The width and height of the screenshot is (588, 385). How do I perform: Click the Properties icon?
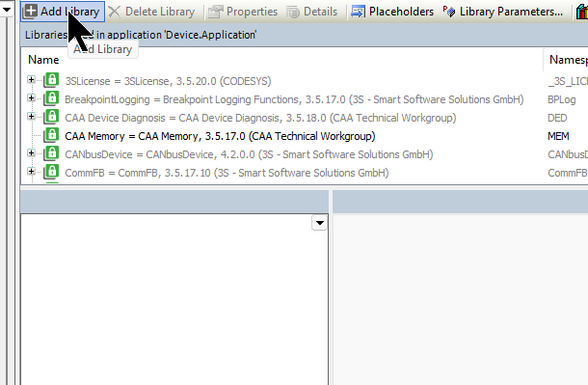[216, 12]
